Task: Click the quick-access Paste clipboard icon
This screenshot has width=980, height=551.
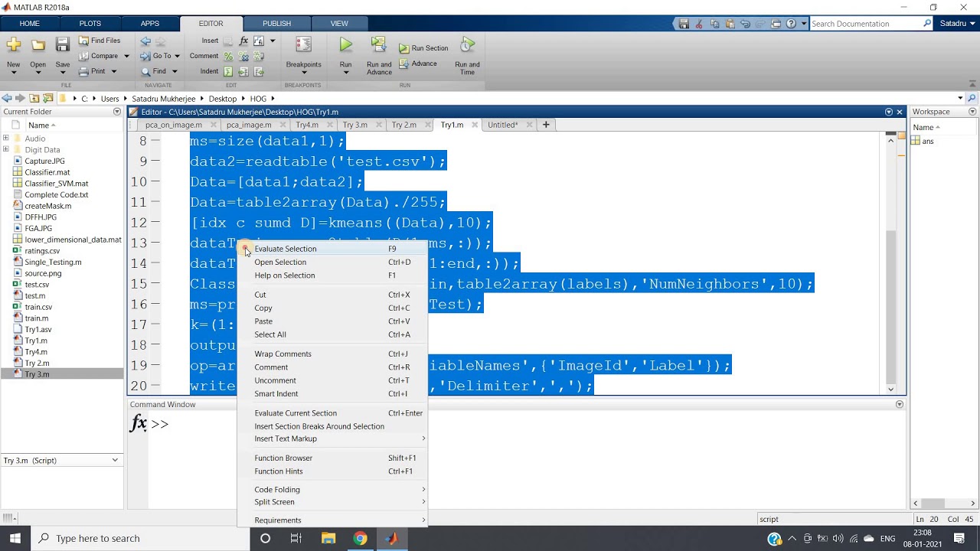Action: pos(730,24)
